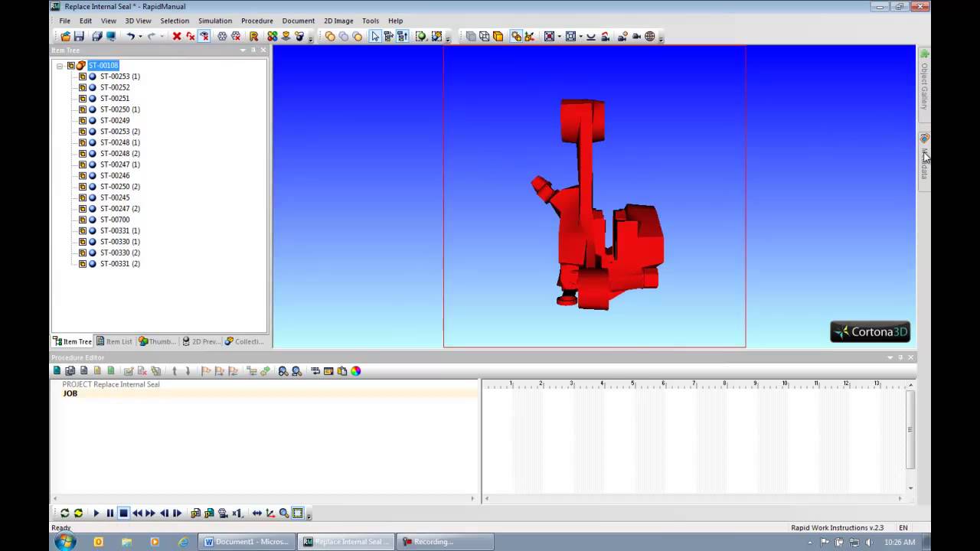The height and width of the screenshot is (551, 980).
Task: Click the color wheel icon in Procedure Editor
Action: click(356, 371)
